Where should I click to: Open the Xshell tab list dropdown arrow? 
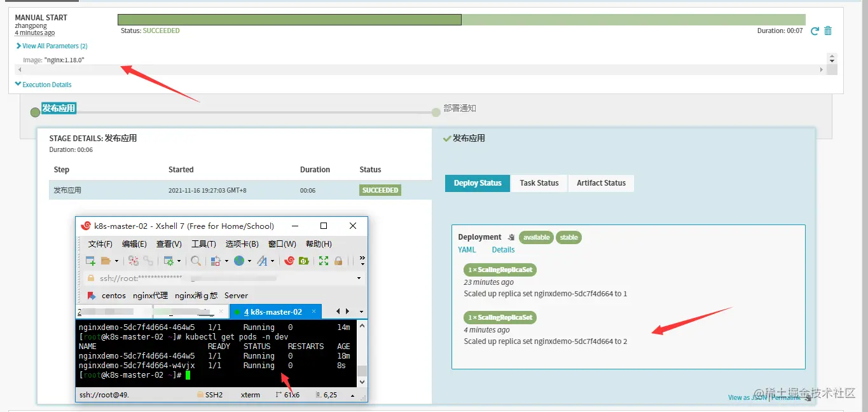click(x=361, y=312)
